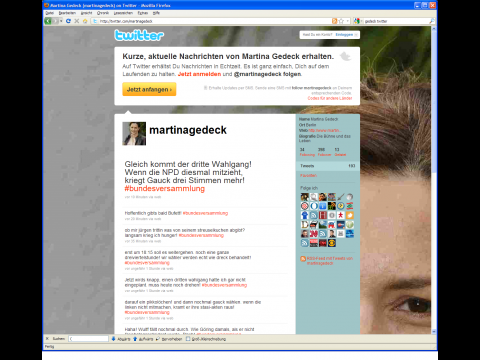Click the orange RSS feed icon in sidebar
480x360 pixels.
(303, 259)
